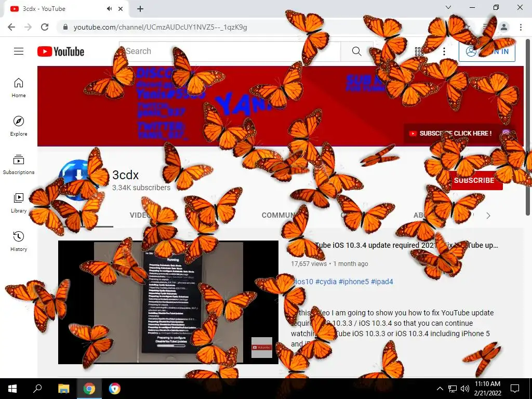Open Windows taskbar search
This screenshot has height=399, width=532.
coord(37,389)
